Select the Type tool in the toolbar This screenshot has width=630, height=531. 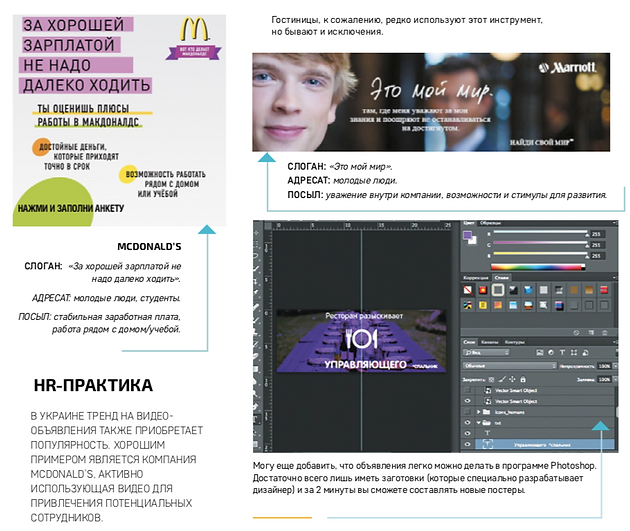click(255, 419)
